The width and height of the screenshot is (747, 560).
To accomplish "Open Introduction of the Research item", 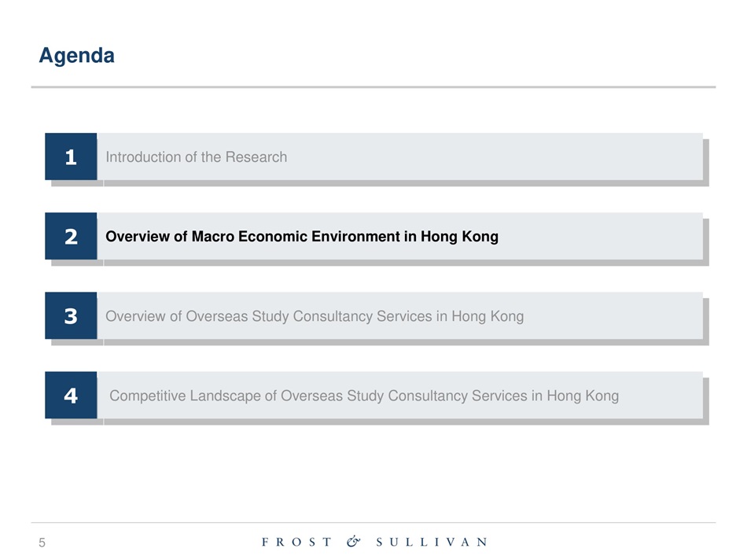I will tap(196, 157).
